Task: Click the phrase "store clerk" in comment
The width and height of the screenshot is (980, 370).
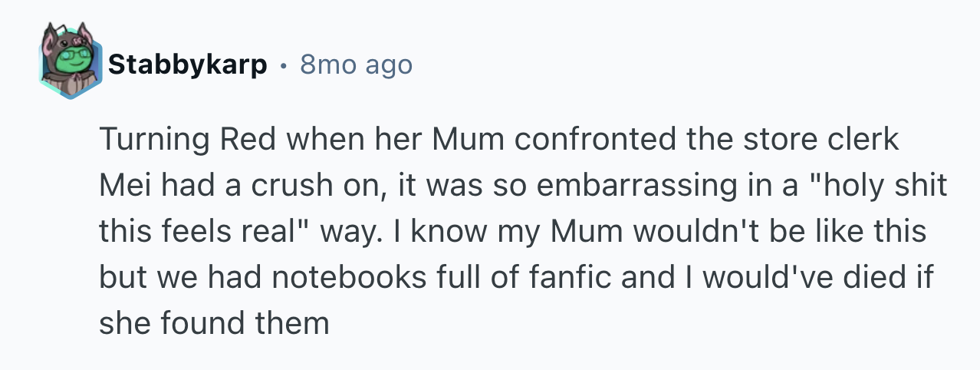Action: pos(814,140)
